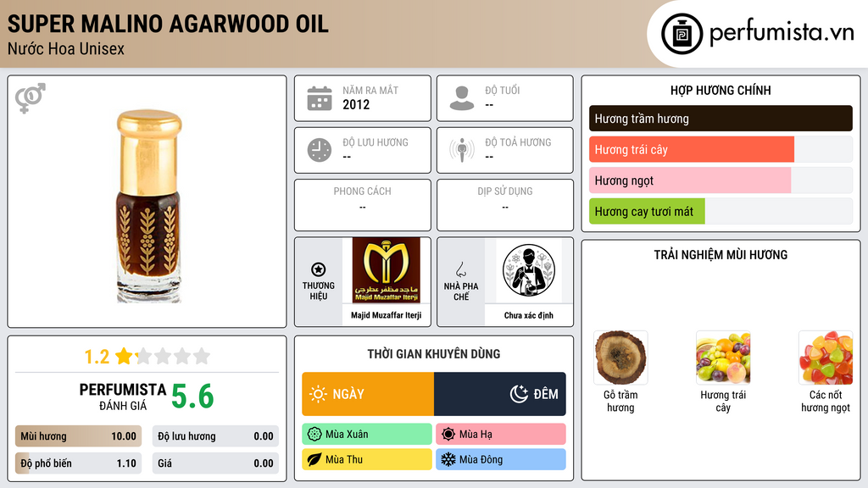This screenshot has width=868, height=488.
Task: Open the perfumista.vn site link
Action: coord(782,33)
